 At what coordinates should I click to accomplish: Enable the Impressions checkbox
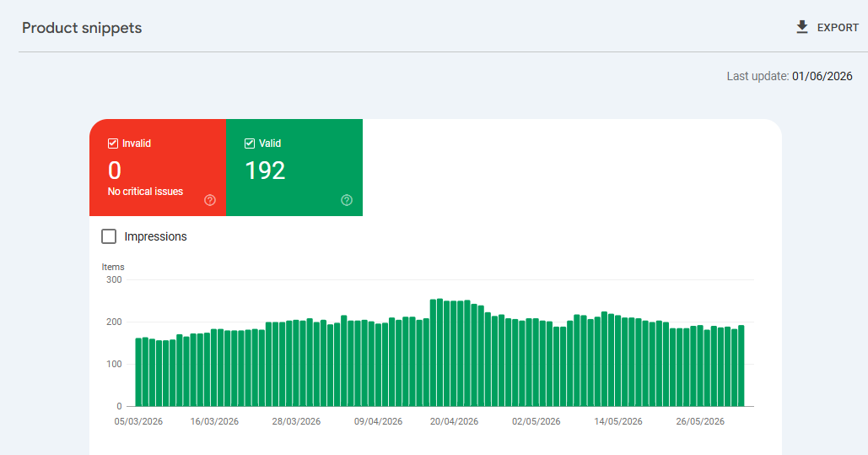(x=109, y=236)
